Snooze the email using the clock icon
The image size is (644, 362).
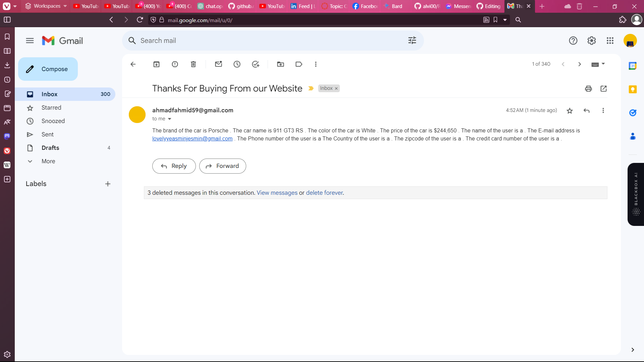[x=237, y=64]
